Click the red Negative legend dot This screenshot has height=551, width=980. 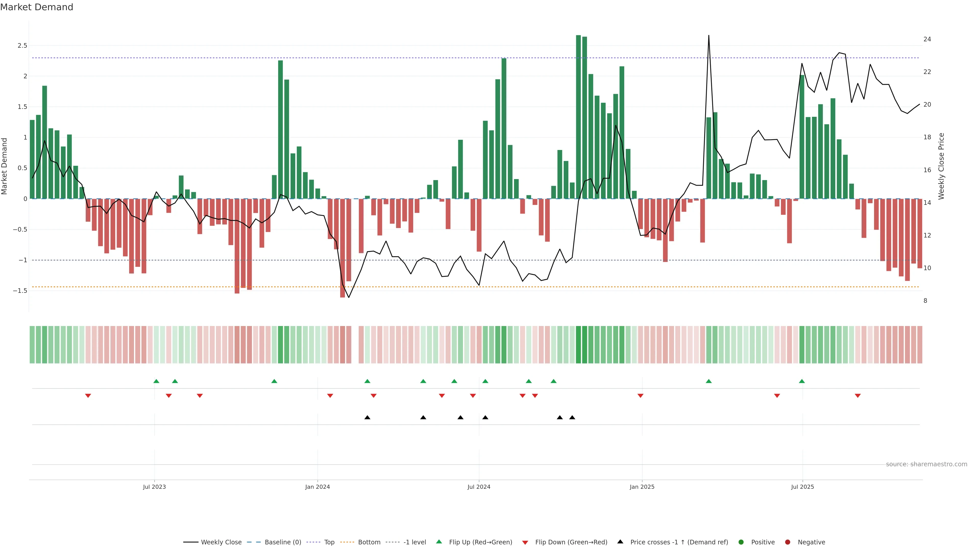[x=788, y=542]
